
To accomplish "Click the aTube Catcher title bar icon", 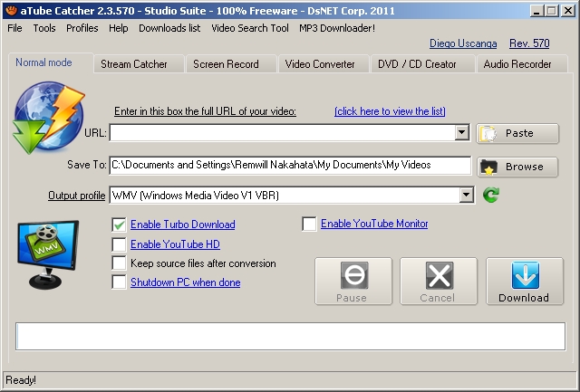I will 11,10.
